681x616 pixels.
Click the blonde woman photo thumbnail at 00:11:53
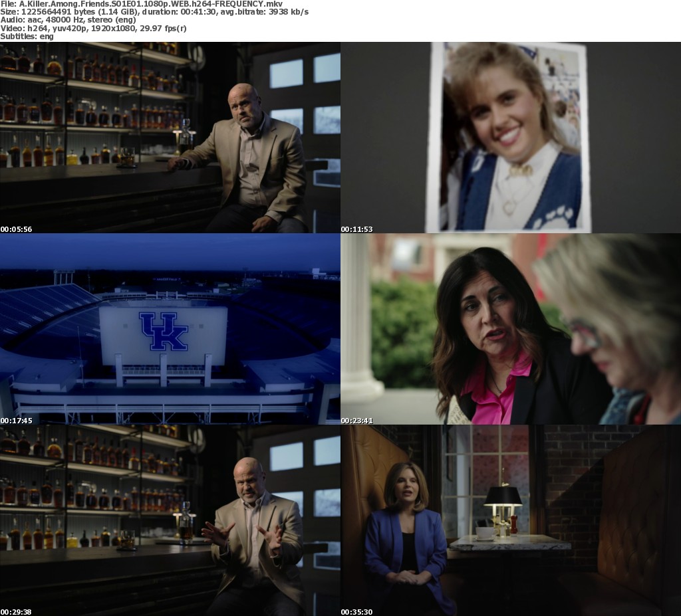click(511, 138)
